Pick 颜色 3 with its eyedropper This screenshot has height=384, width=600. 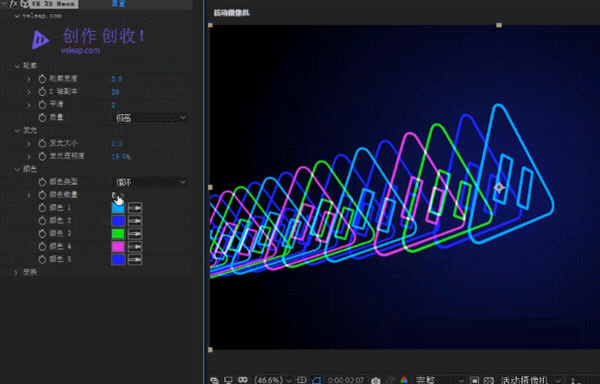pos(135,234)
